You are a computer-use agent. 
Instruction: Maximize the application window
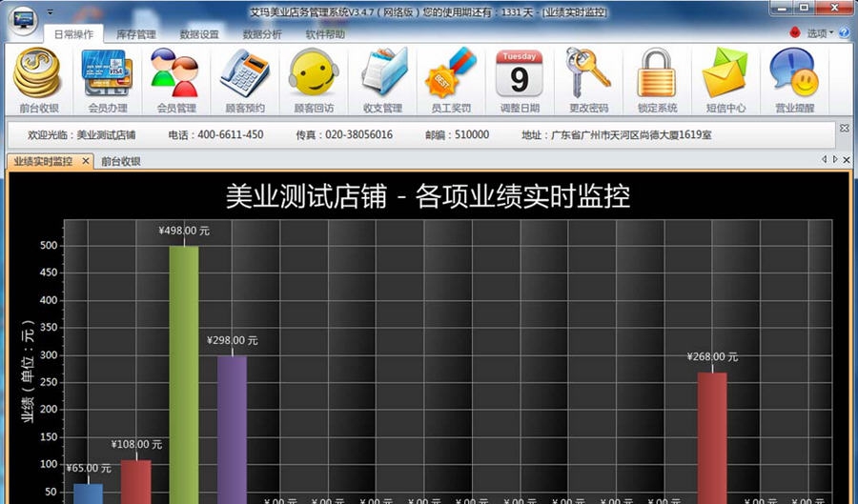coord(804,8)
